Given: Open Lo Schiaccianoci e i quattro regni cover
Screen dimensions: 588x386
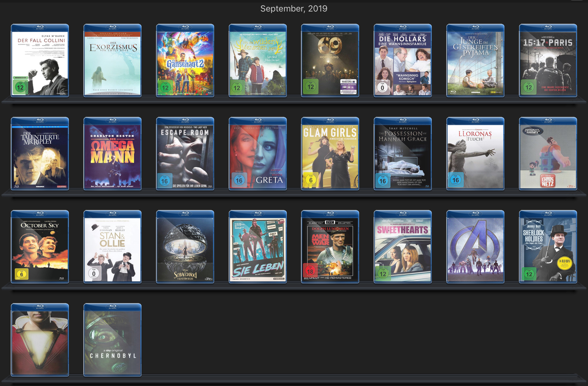Looking at the screenshot, I should [185, 247].
